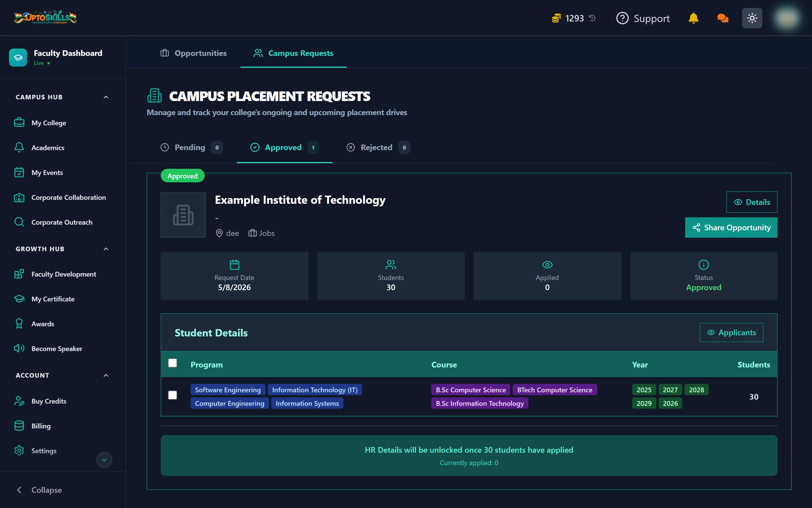812x508 pixels.
Task: Click the UptoSkills logo
Action: 45,17
